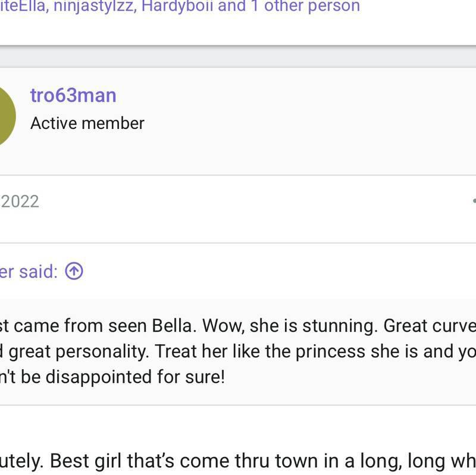Click the word "town" in the reply text

click(x=289, y=461)
